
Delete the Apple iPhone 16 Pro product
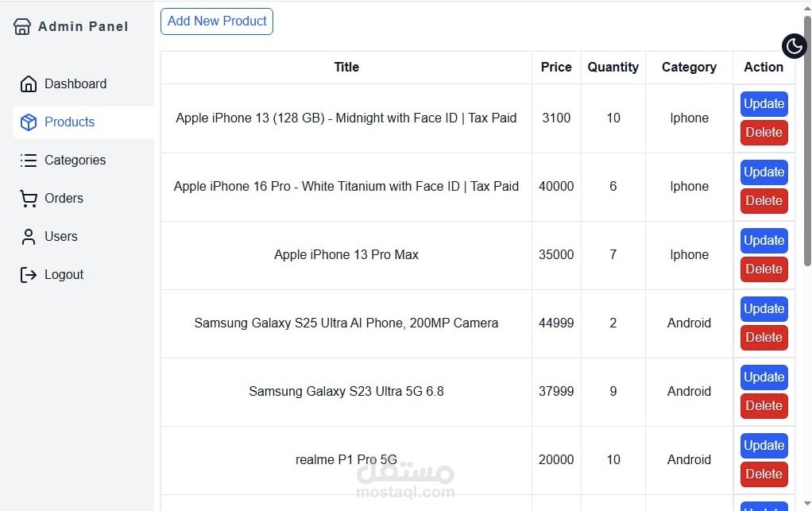point(764,201)
